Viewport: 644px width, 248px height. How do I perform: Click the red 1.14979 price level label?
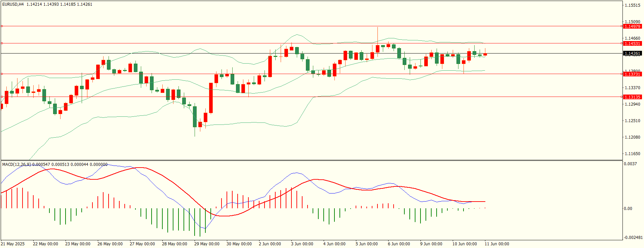633,26
